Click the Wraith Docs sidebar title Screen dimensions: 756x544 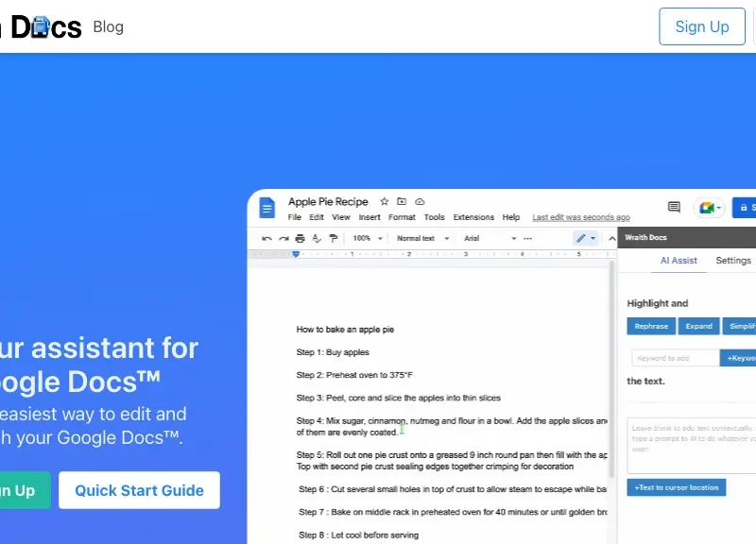click(x=645, y=238)
